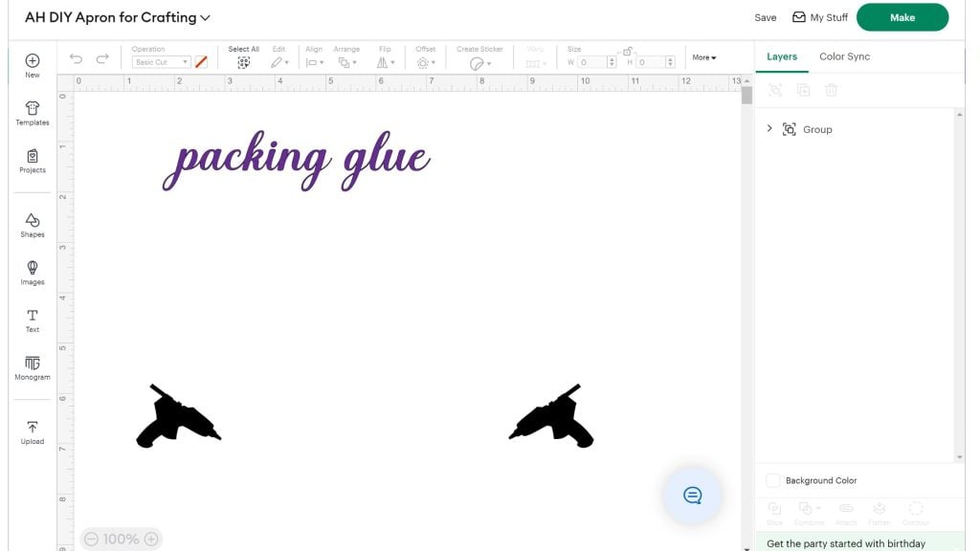The image size is (980, 551).
Task: Toggle the size aspect ratio lock
Action: [628, 52]
